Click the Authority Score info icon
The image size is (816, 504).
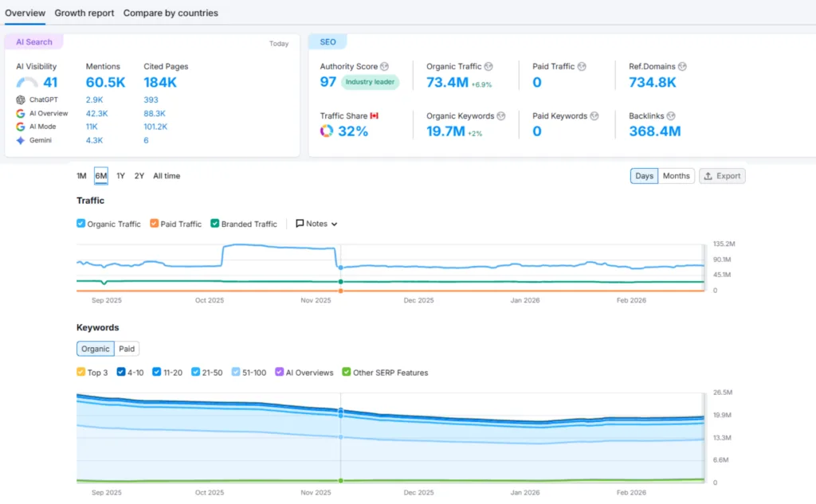pos(385,67)
